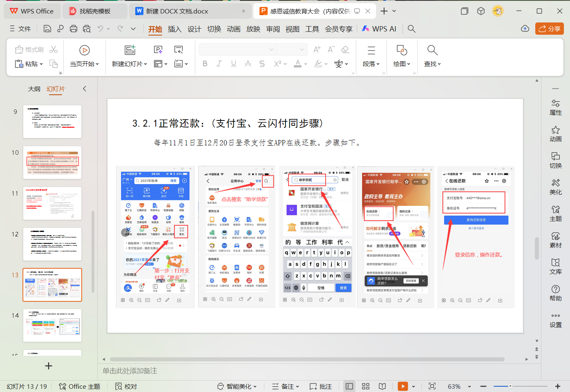Switch to 大纲 outline tab
This screenshot has height=392, width=570.
pyautogui.click(x=34, y=89)
